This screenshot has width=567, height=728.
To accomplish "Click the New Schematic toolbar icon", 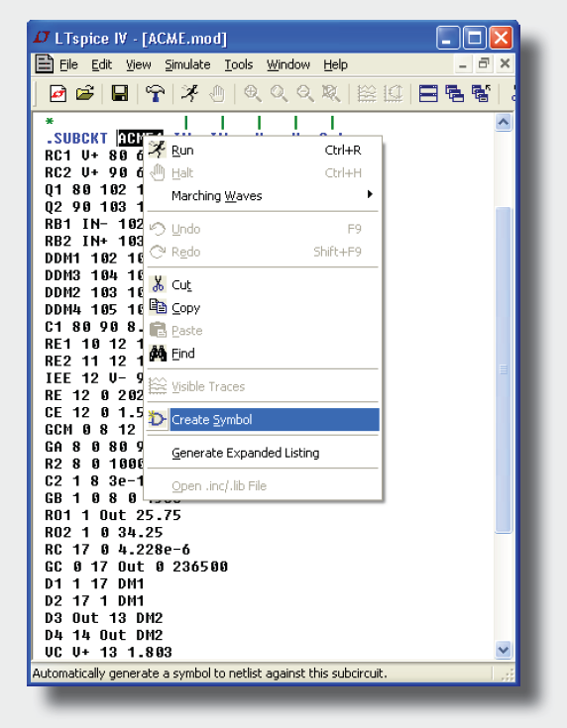I will (57, 93).
